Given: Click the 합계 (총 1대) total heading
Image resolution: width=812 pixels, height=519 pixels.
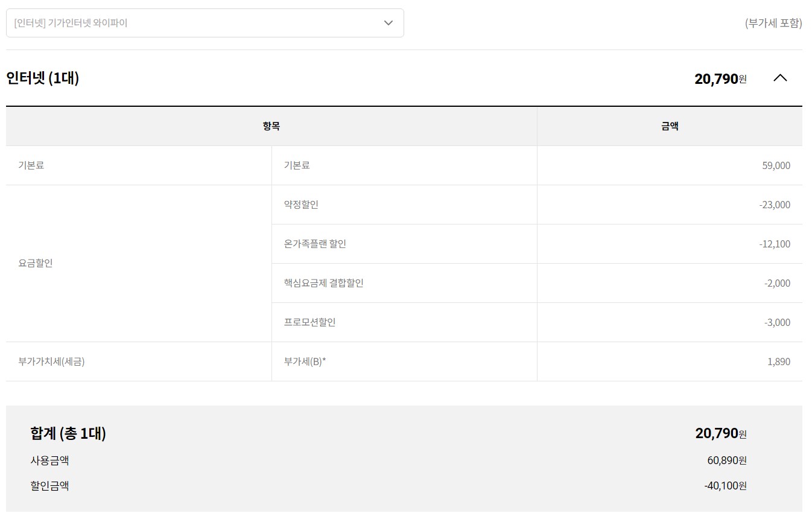Looking at the screenshot, I should pyautogui.click(x=68, y=433).
